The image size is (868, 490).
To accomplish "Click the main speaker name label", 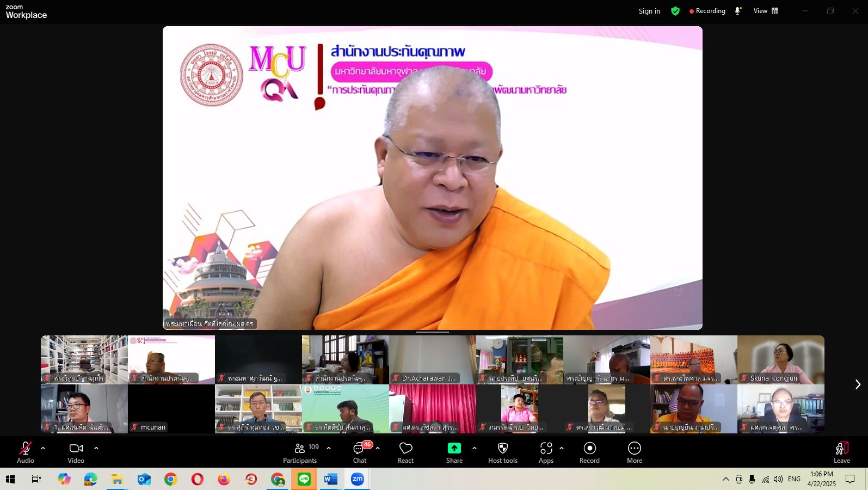I will 210,323.
